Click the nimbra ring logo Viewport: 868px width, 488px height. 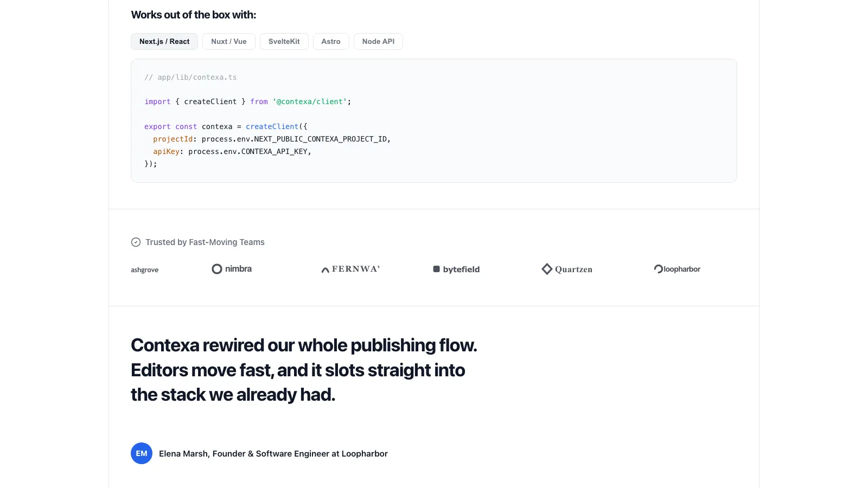[x=232, y=269]
